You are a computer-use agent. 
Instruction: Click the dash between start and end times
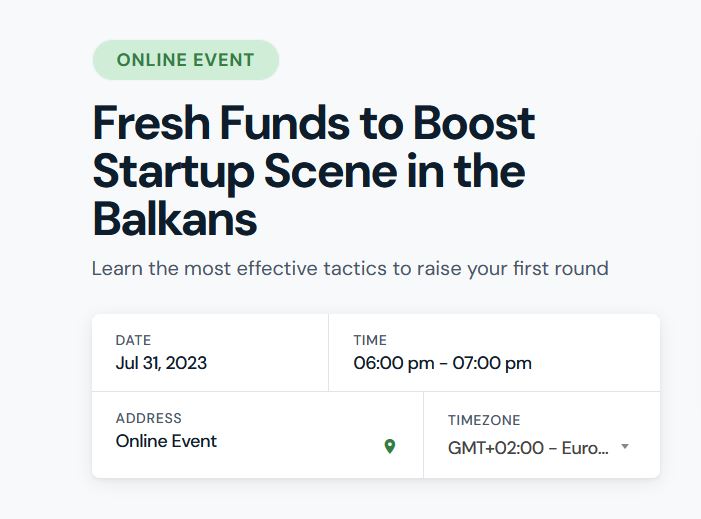[443, 364]
